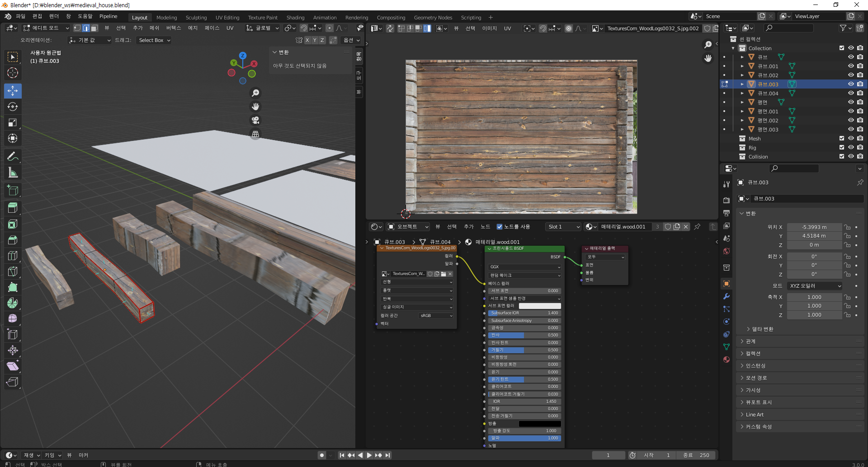Select the Move tool in toolbar
Screen dimensions: 868x467
[x=13, y=91]
